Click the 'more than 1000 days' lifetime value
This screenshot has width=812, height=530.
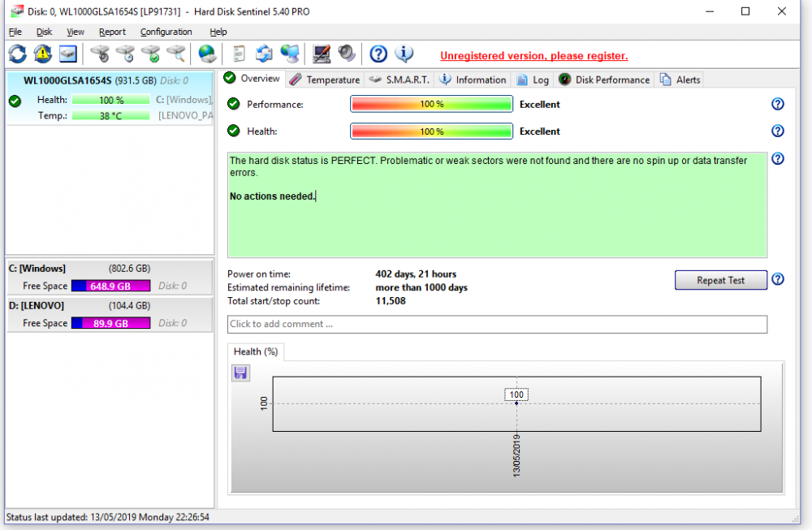pyautogui.click(x=421, y=288)
